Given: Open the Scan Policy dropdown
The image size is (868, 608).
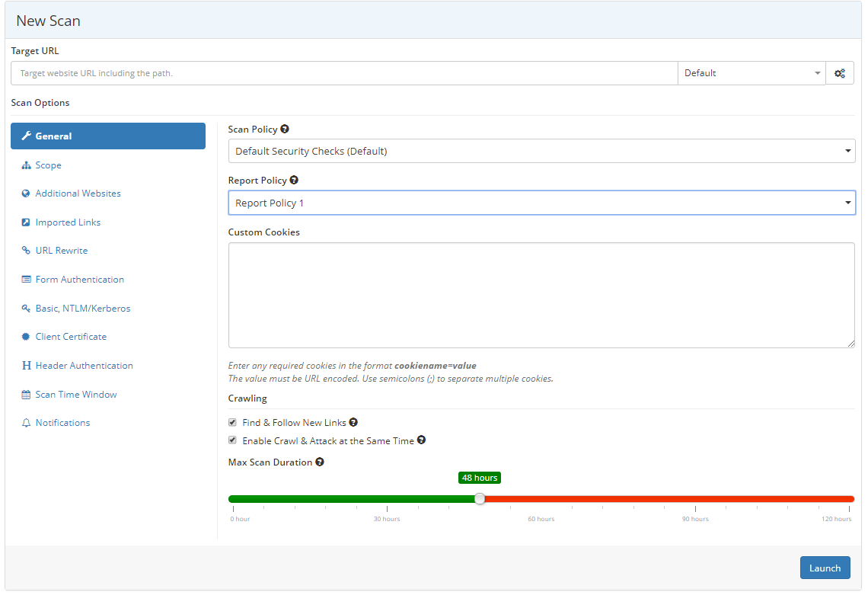Looking at the screenshot, I should [x=541, y=151].
